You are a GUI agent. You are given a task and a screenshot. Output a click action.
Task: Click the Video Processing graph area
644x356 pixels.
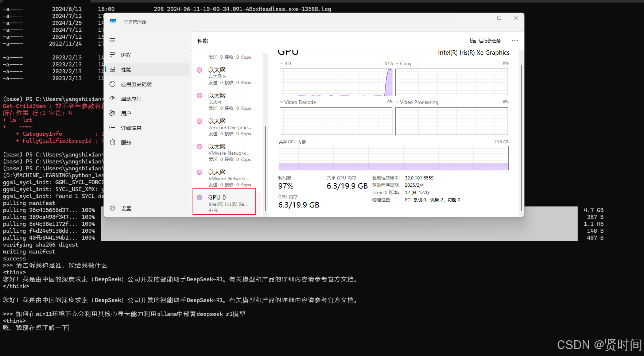451,121
